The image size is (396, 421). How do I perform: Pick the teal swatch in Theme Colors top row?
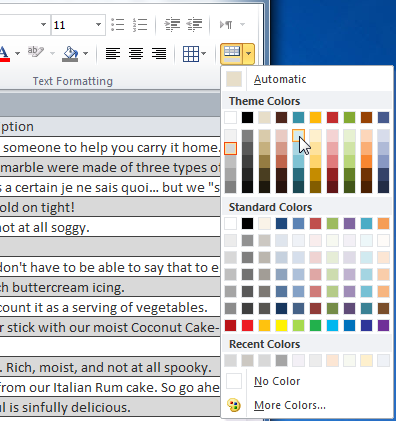pos(299,117)
